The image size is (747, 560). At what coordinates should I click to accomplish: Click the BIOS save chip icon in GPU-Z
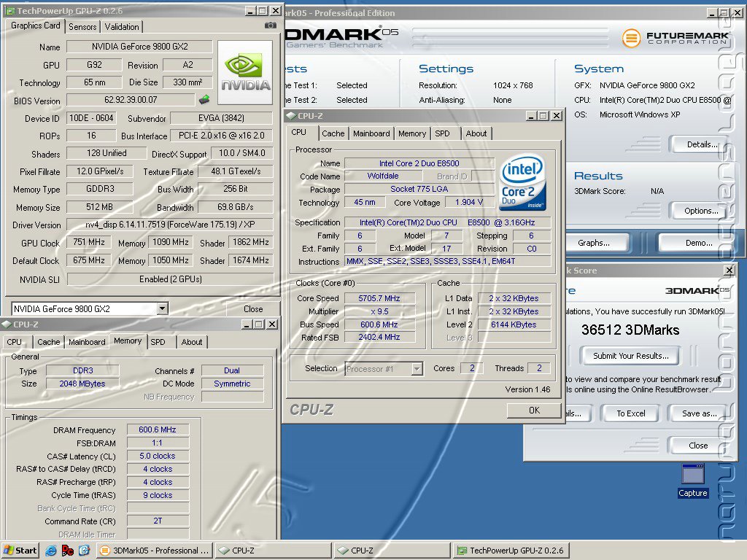coord(204,99)
